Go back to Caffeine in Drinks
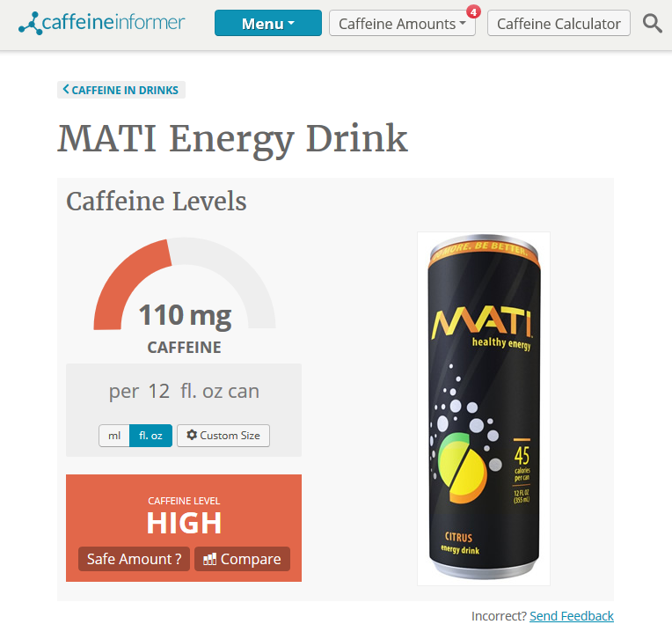672x639 pixels. (121, 90)
